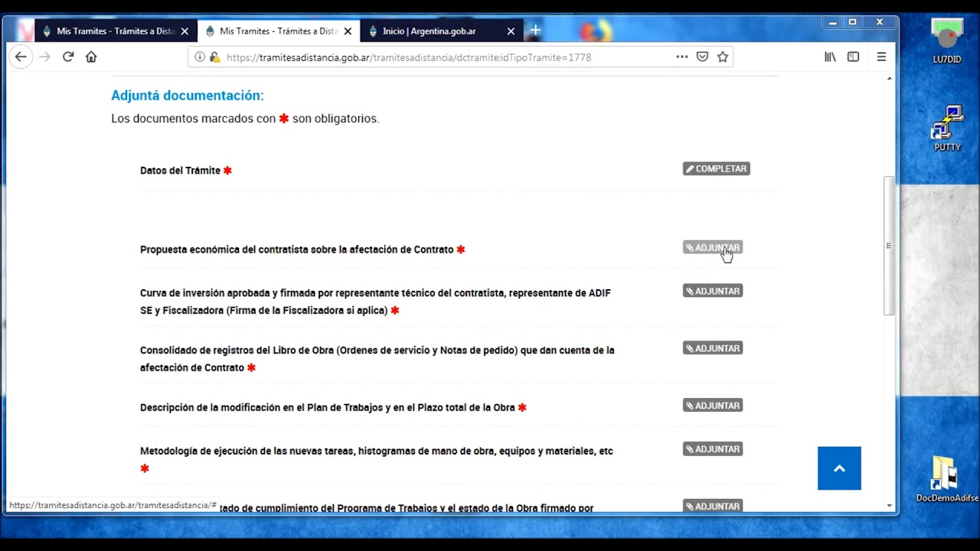The width and height of the screenshot is (980, 551).
Task: Show site information icon in address bar
Action: click(x=200, y=57)
